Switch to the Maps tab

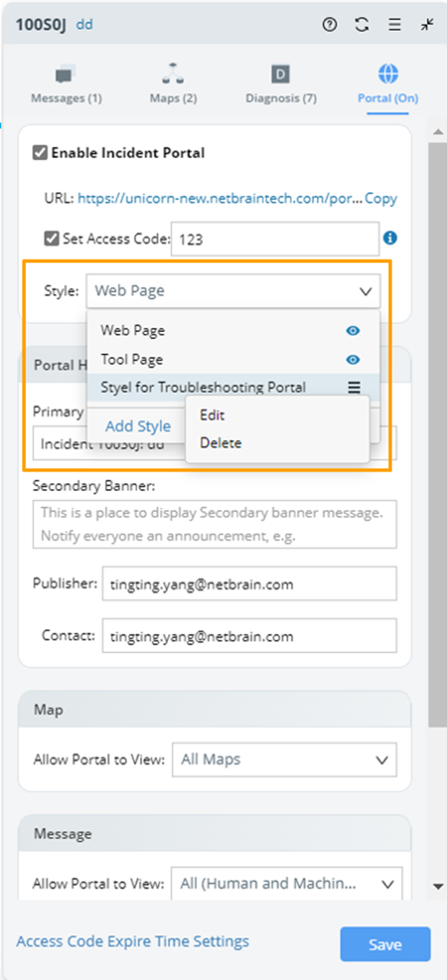(x=173, y=85)
